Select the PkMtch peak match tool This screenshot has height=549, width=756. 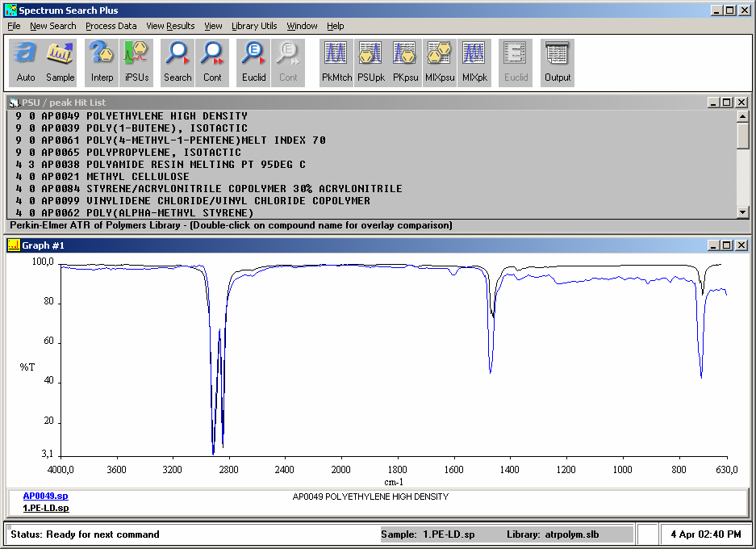pyautogui.click(x=336, y=63)
